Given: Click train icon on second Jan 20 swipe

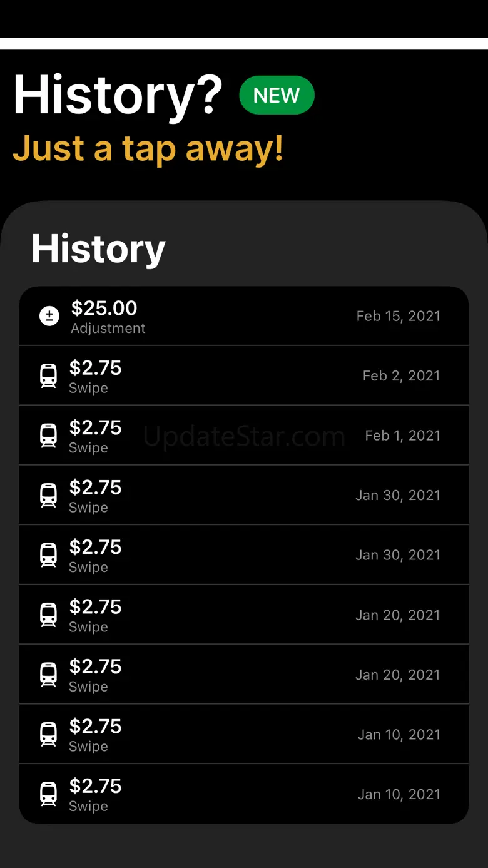Looking at the screenshot, I should 48,675.
